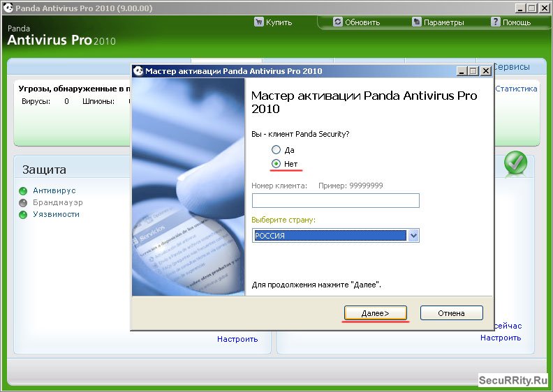Screen dimensions: 553x392
Task: Click Настроить link in right panel
Action: tap(501, 338)
